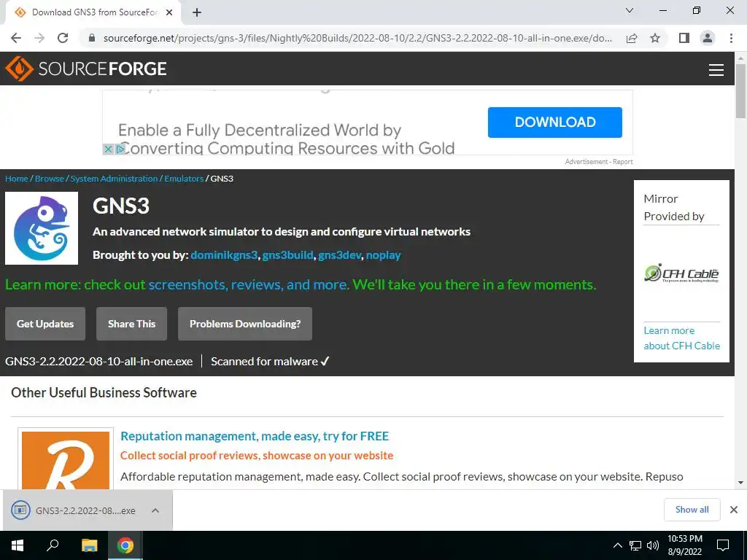
Task: Open Chrome three-dot menu
Action: click(x=731, y=38)
